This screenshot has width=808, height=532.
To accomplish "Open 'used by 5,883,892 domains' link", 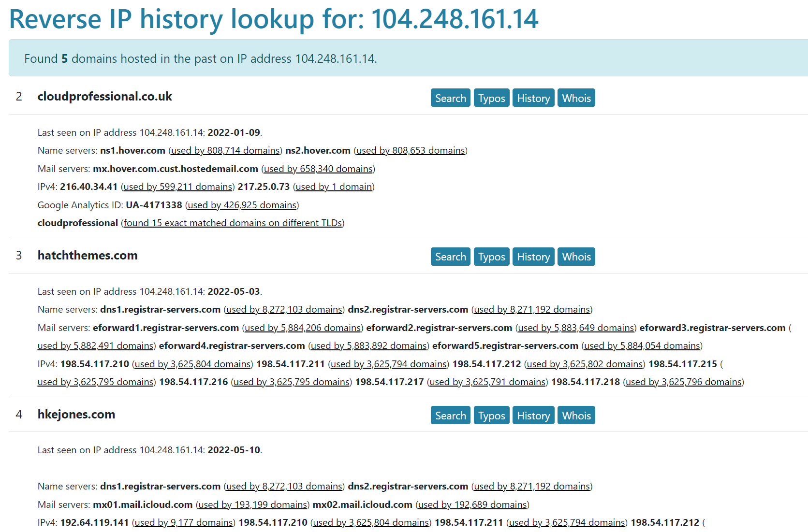I will pyautogui.click(x=369, y=345).
